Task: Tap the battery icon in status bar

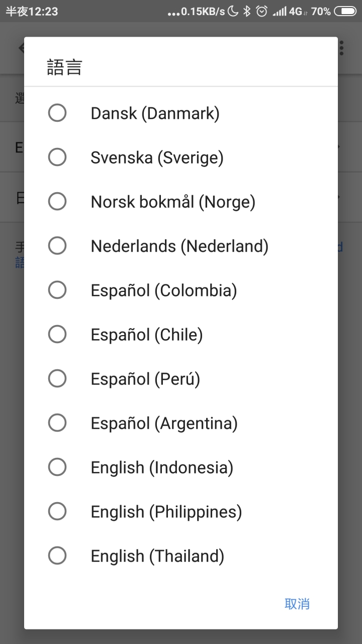Action: tap(345, 11)
